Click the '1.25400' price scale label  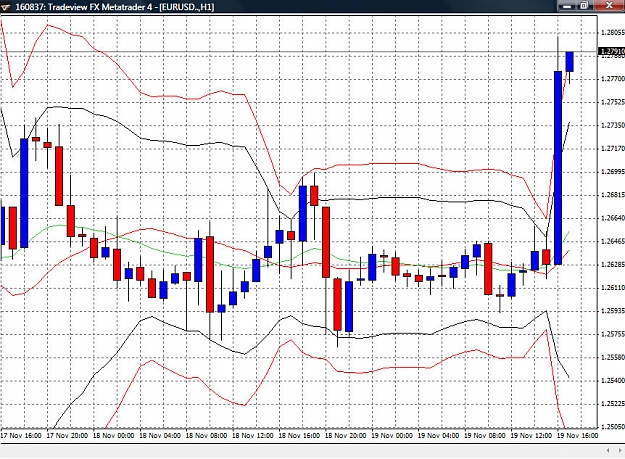pyautogui.click(x=613, y=381)
